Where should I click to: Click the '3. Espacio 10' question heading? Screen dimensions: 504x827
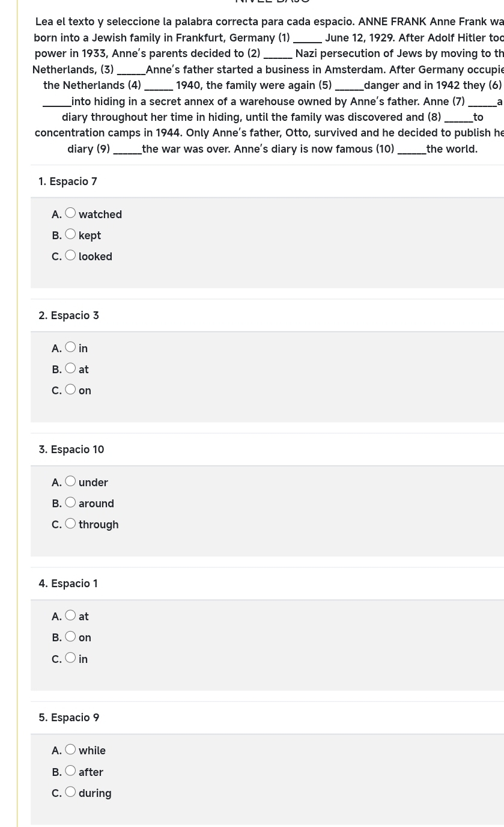tap(71, 450)
